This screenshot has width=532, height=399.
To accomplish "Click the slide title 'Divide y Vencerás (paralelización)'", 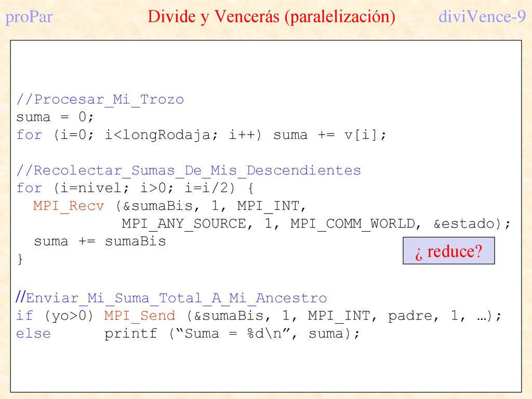I will coord(271,17).
